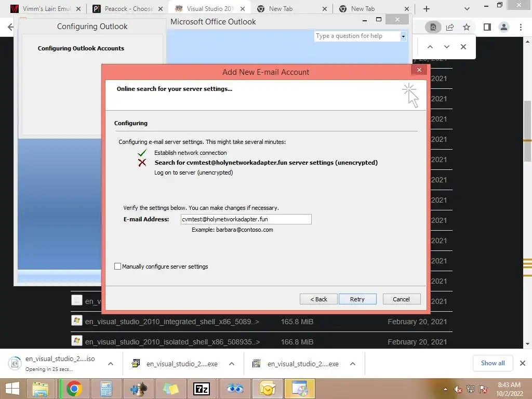Switch to the CD installer window in taskbar
Screen dimensions: 532x399
[x=300, y=389]
